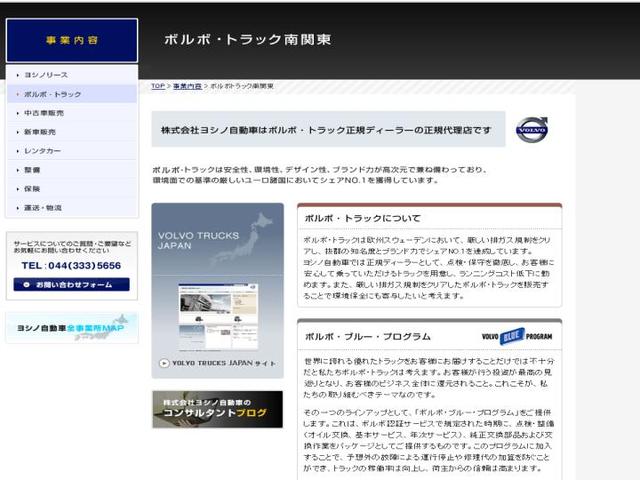Screen dimensions: 640x480
Task: Select レンタカー from the sidebar
Action: coord(43,151)
